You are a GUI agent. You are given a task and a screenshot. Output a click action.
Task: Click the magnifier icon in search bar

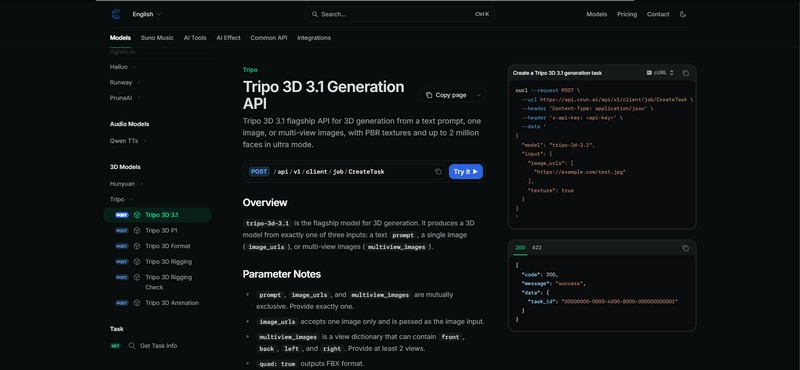pos(315,14)
